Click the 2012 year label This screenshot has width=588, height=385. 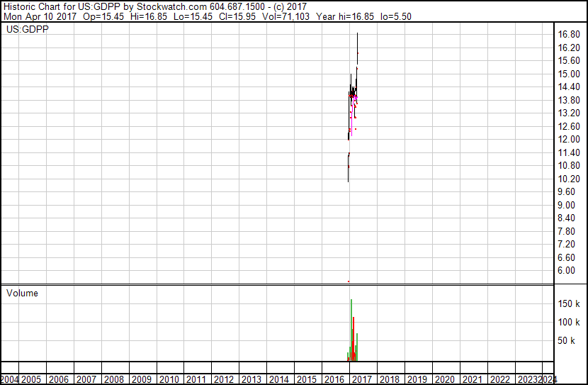[224, 379]
